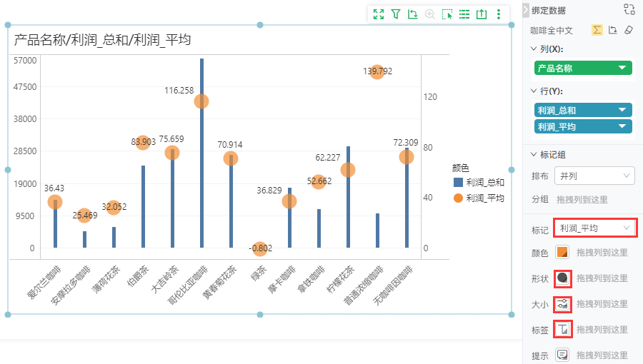Open the 利润_总和 field dropdown arrow

622,110
